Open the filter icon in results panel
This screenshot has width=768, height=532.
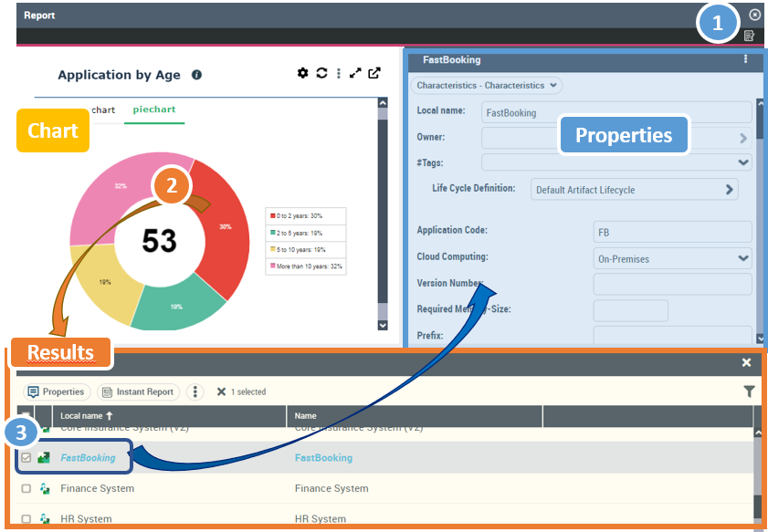pyautogui.click(x=749, y=391)
